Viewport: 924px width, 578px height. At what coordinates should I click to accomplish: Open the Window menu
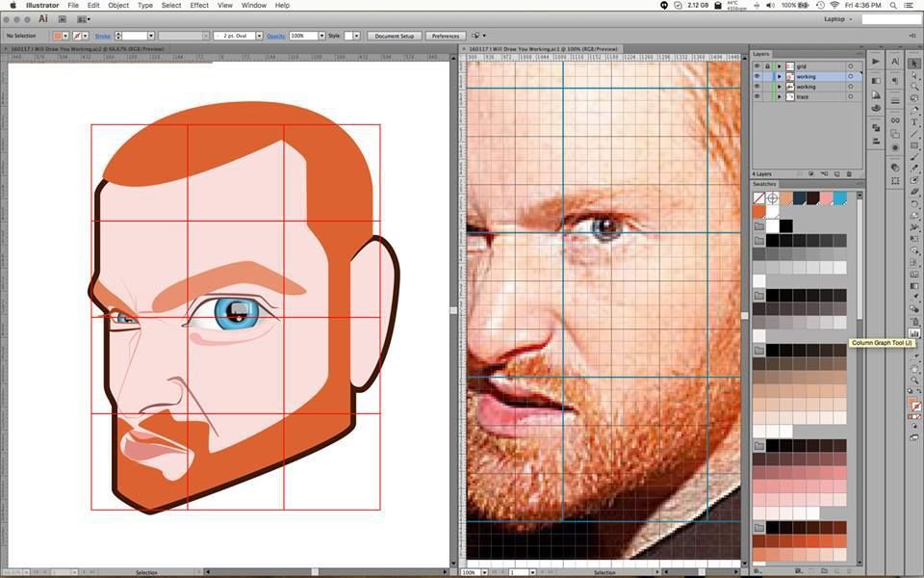(x=254, y=6)
